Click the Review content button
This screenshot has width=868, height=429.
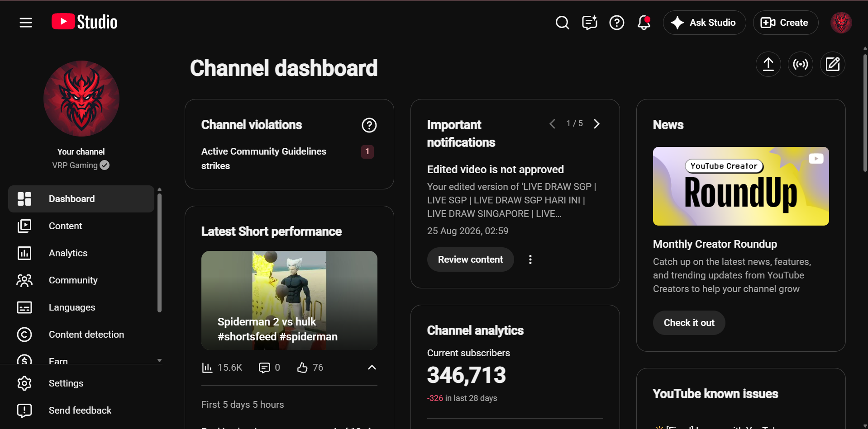470,259
